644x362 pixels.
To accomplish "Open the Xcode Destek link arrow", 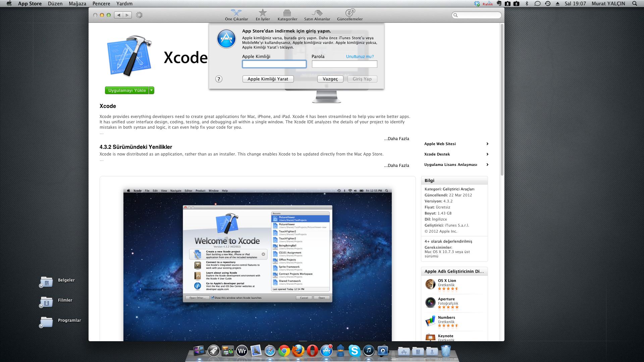I will [x=487, y=154].
